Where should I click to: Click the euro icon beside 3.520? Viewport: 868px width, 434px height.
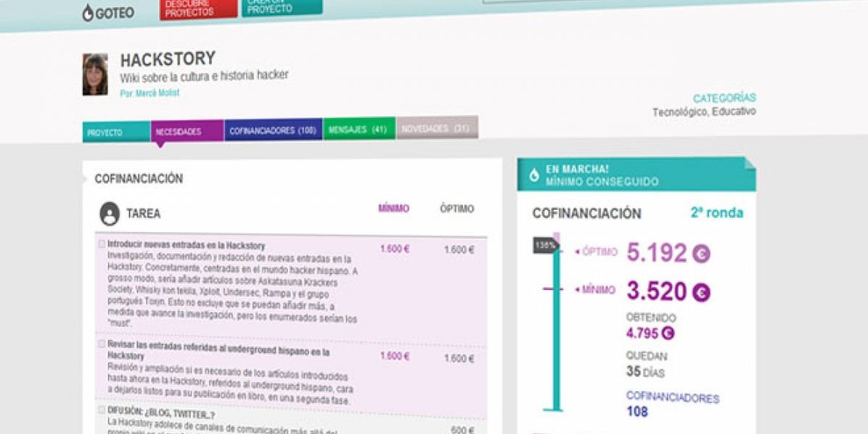click(701, 292)
